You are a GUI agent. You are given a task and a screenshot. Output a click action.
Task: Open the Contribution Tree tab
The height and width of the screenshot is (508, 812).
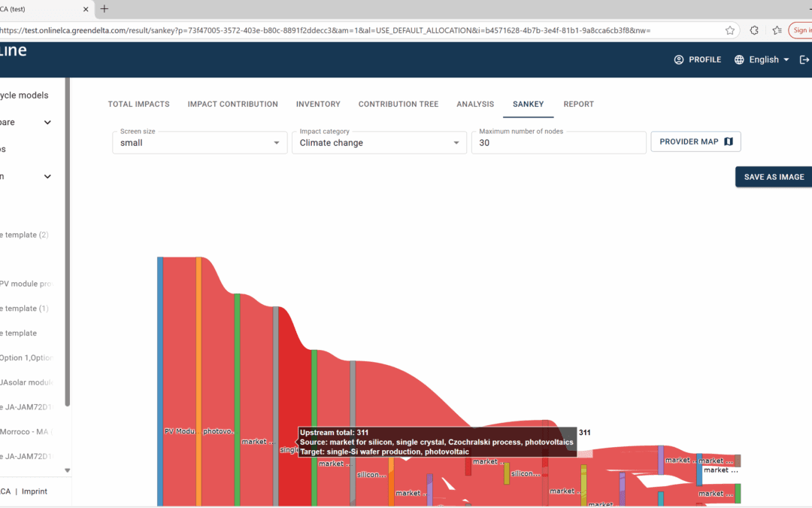coord(398,104)
